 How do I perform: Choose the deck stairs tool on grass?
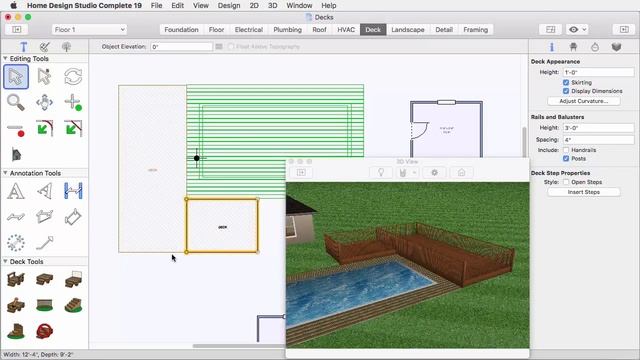pos(73,305)
